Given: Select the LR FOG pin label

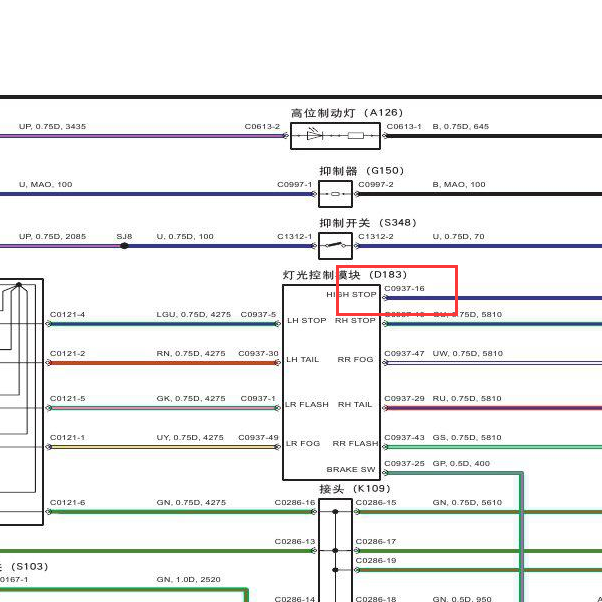Looking at the screenshot, I should [303, 443].
